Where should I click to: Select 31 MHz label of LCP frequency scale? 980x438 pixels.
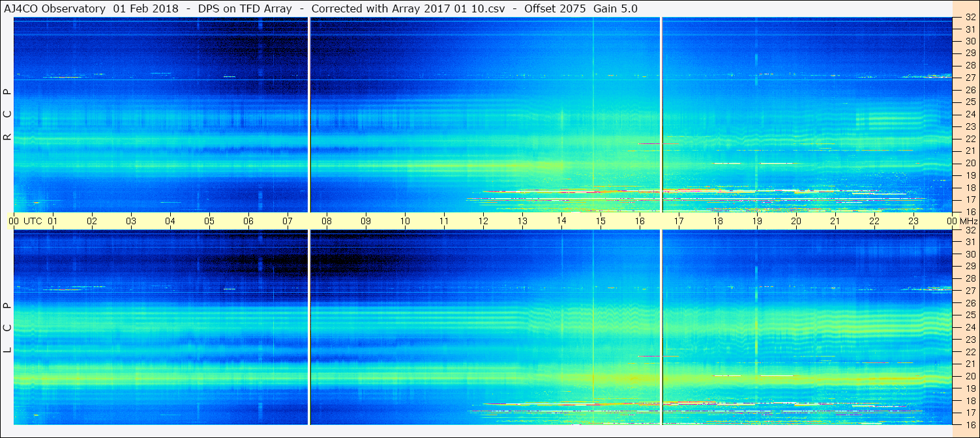(x=970, y=242)
